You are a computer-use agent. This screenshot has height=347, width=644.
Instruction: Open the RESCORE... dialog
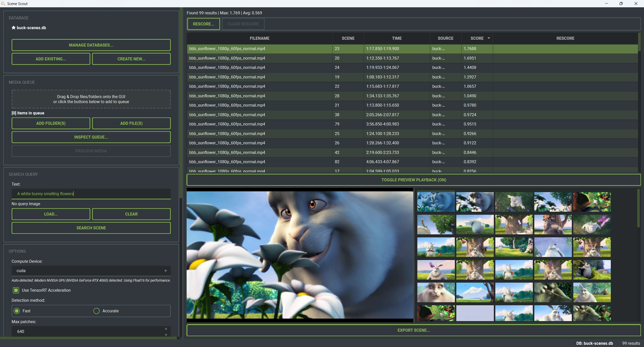pyautogui.click(x=204, y=24)
